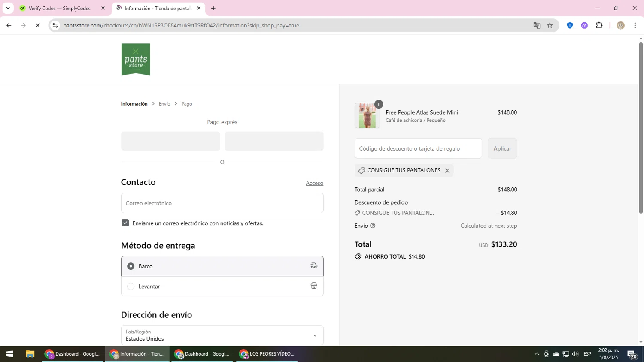This screenshot has height=362, width=644.
Task: Remove the CONSIGUE TUS PANTALONES discount code
Action: [447, 170]
